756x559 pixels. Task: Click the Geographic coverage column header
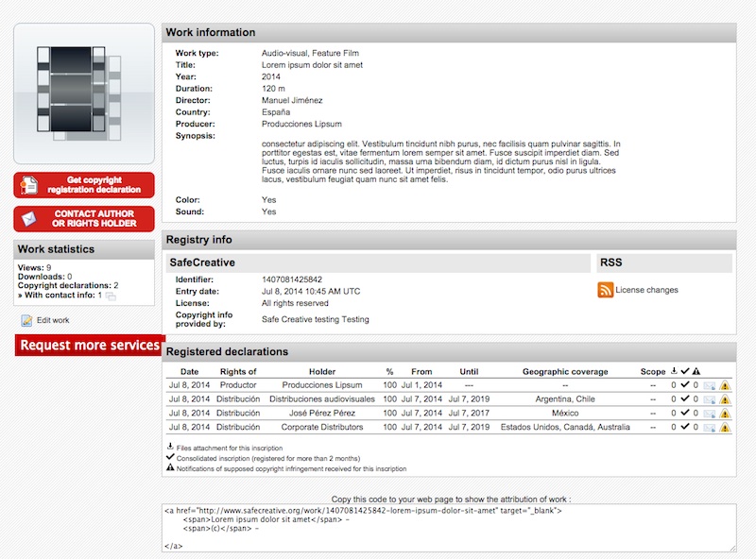coord(565,371)
